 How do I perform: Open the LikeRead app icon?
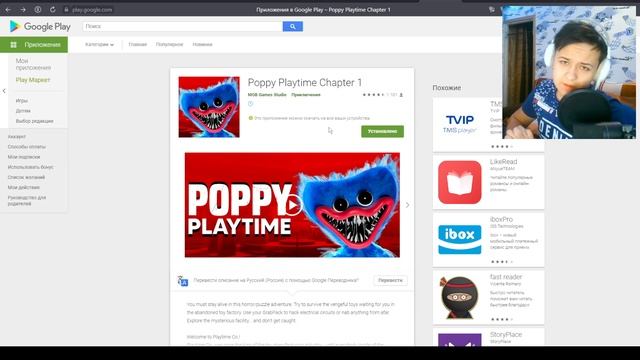click(460, 182)
